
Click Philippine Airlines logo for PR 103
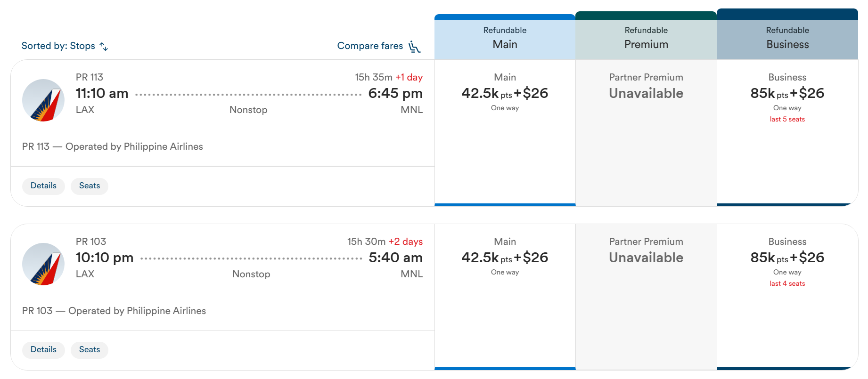click(43, 264)
